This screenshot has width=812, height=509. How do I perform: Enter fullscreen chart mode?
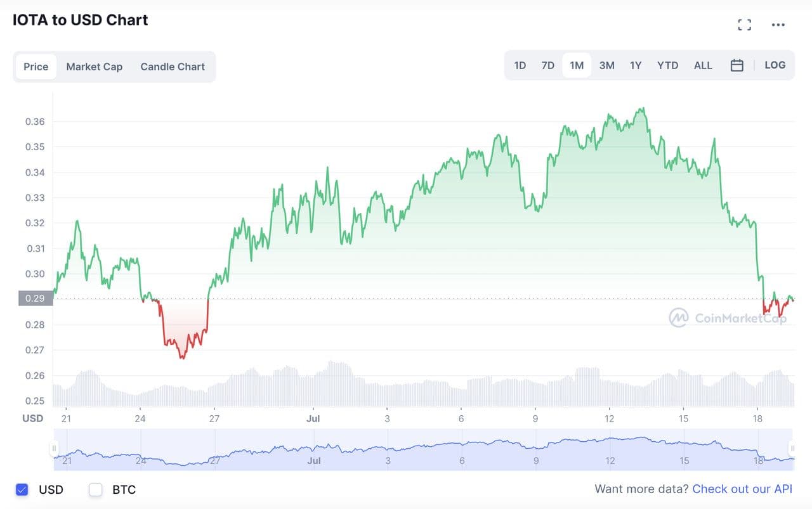744,25
